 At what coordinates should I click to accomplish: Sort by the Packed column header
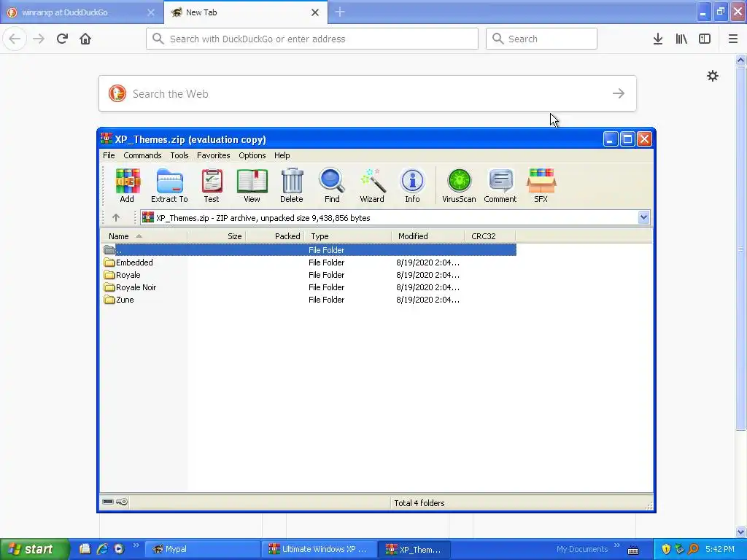click(275, 236)
